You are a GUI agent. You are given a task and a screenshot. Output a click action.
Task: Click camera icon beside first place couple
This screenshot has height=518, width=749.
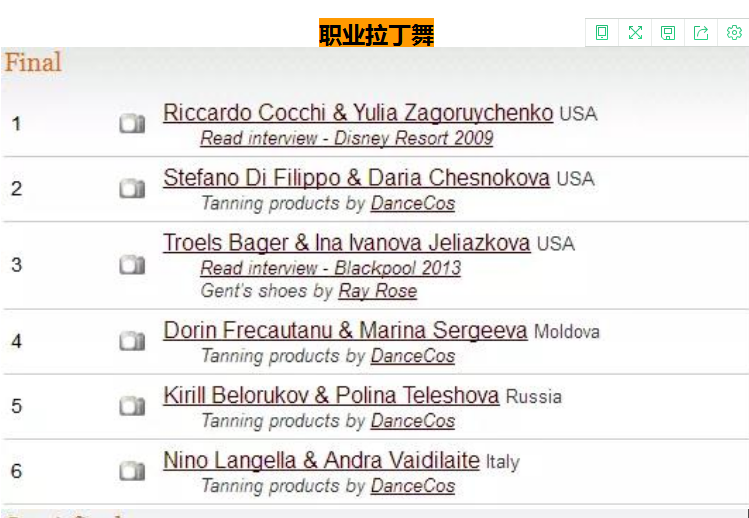click(132, 124)
